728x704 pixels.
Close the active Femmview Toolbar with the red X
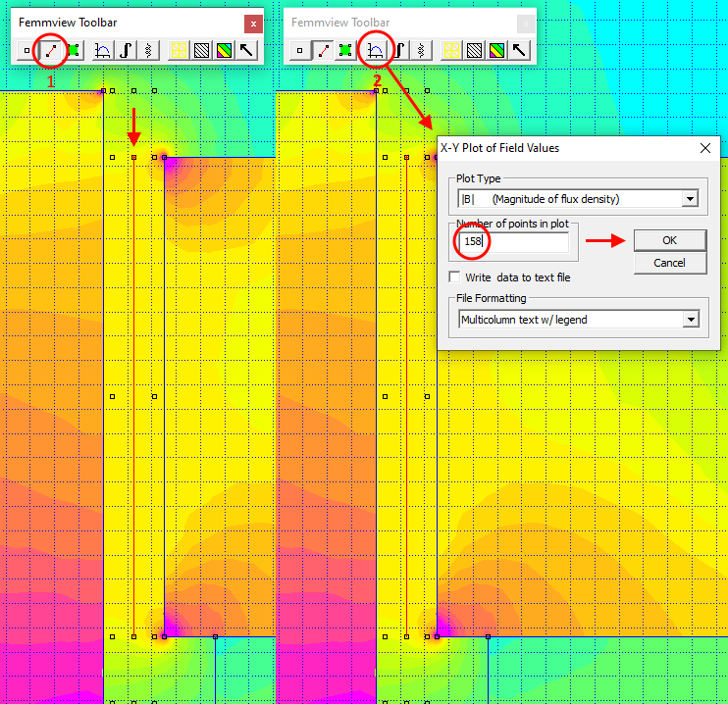coord(253,24)
